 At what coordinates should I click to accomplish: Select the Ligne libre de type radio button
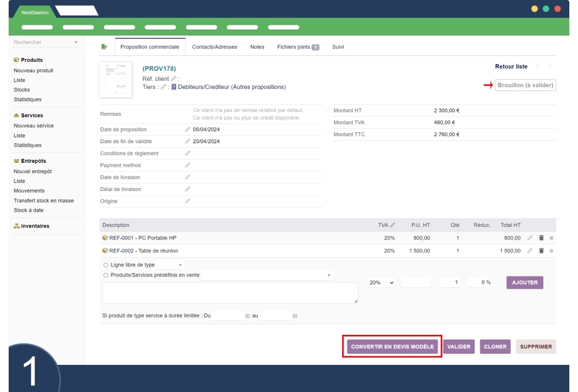point(106,264)
